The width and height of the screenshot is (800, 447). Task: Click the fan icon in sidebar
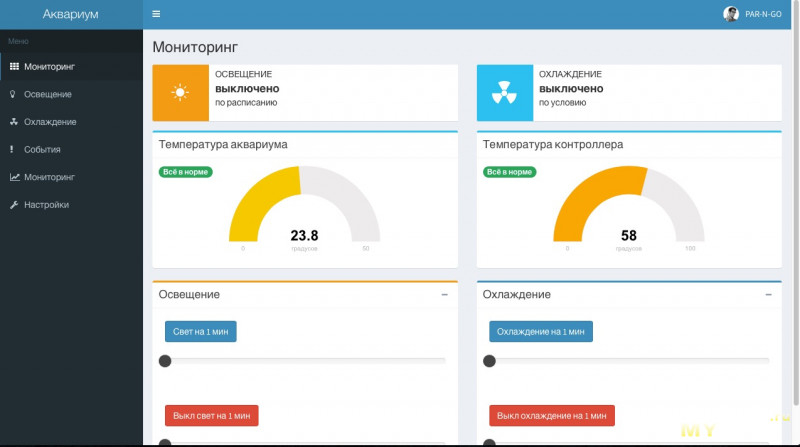pyautogui.click(x=13, y=122)
